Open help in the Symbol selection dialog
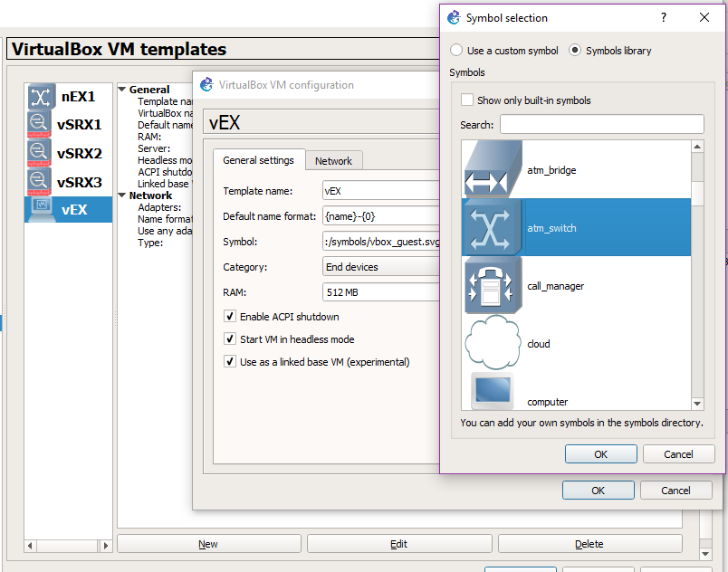728x572 pixels. point(664,17)
